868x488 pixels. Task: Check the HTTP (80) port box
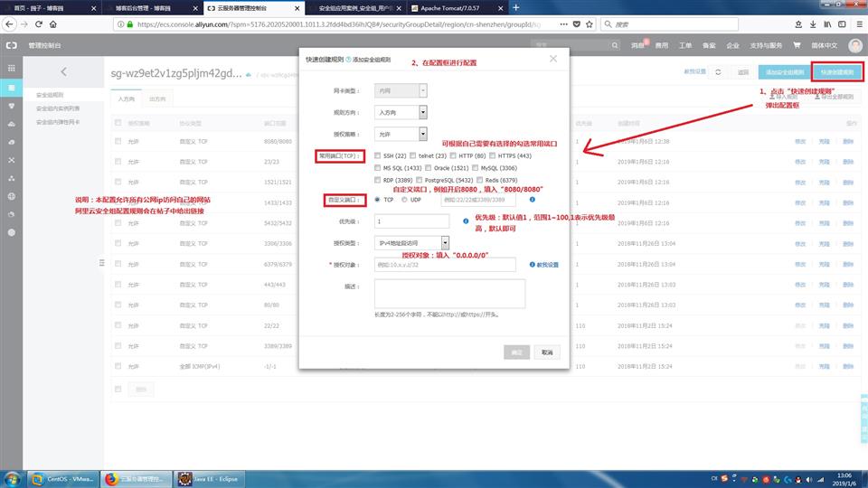[453, 156]
